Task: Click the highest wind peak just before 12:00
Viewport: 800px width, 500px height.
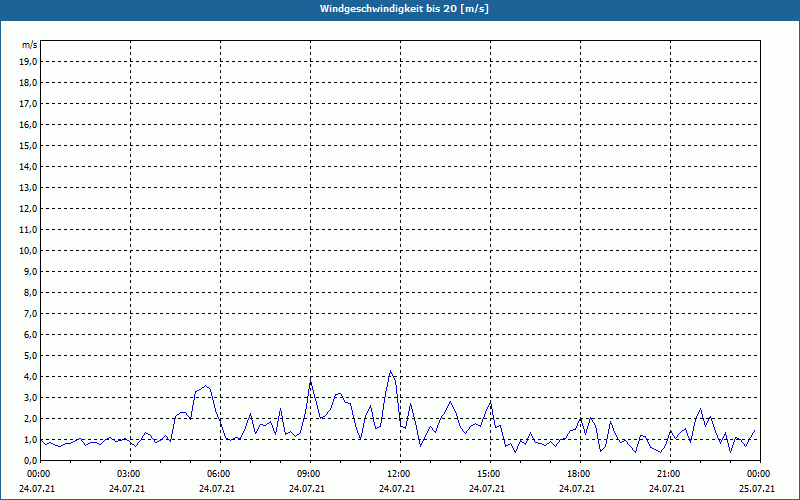Action: click(x=391, y=371)
